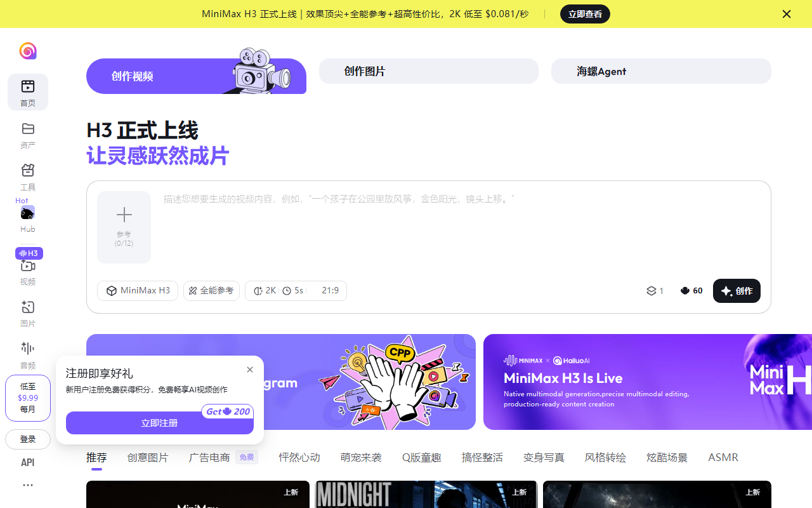Select the 怦然心动 category tab
The width and height of the screenshot is (812, 508).
click(x=299, y=457)
